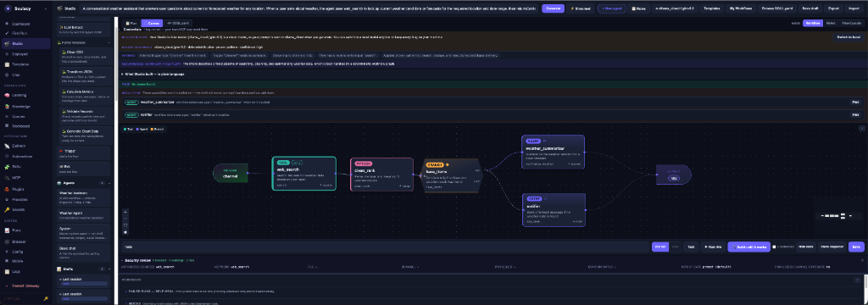Click the Generate button
This screenshot has height=305, width=868.
click(x=553, y=8)
